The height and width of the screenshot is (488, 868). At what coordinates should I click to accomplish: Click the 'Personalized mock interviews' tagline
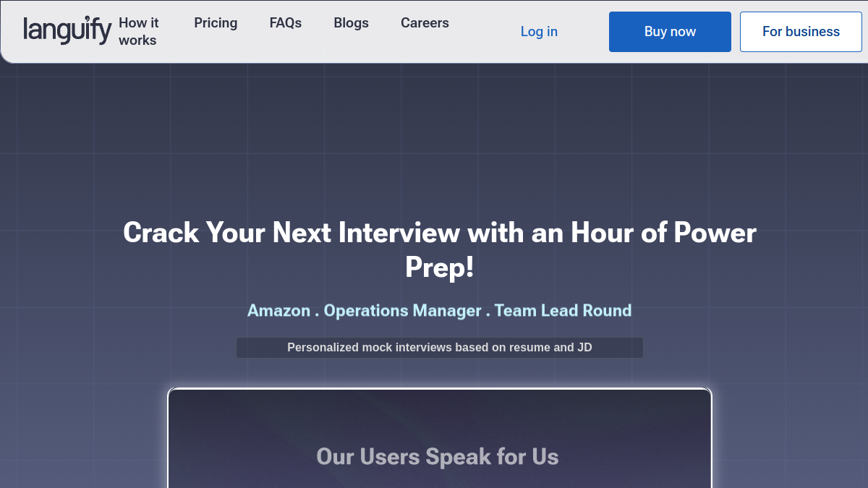[440, 348]
